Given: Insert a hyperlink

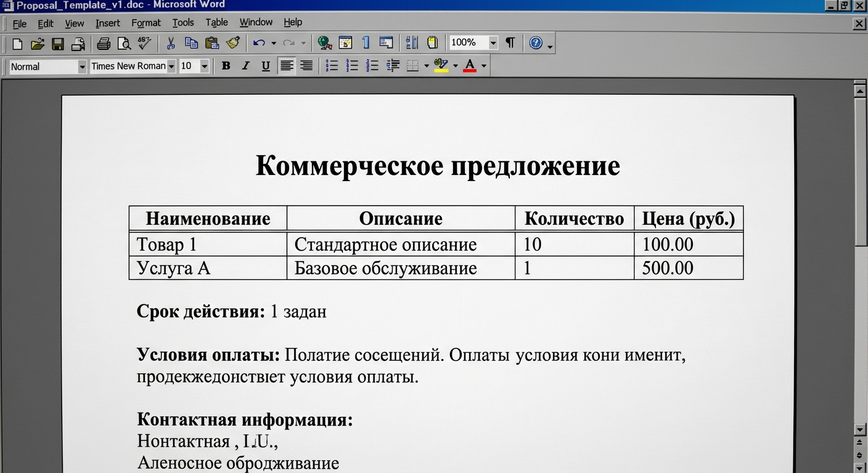Looking at the screenshot, I should click(325, 42).
